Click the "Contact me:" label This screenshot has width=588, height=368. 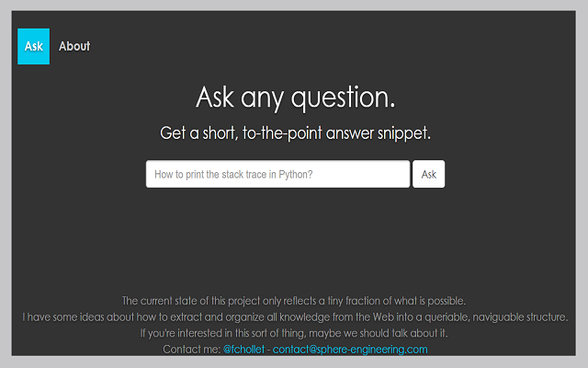191,350
